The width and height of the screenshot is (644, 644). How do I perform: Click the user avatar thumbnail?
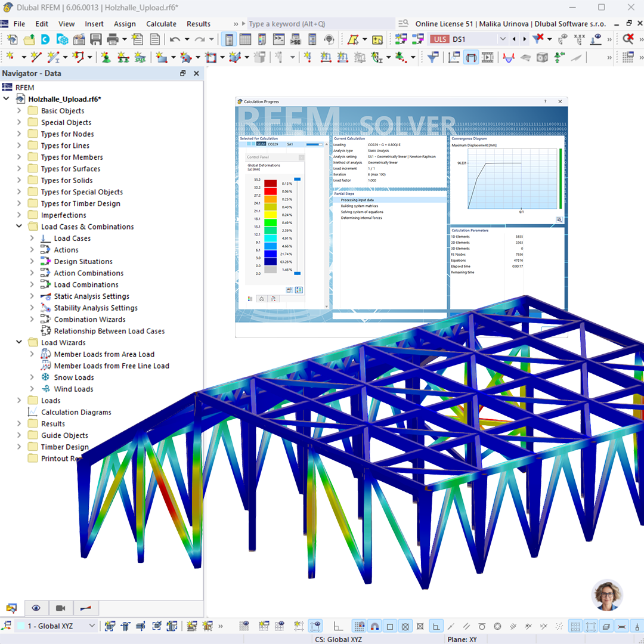(606, 595)
